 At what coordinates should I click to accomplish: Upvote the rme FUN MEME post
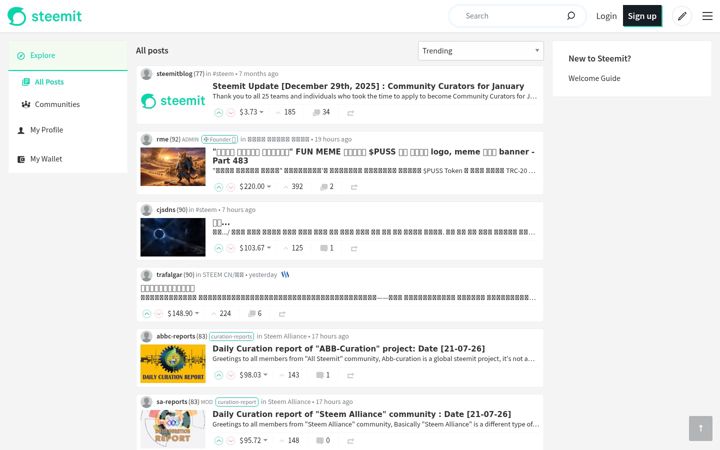(x=219, y=187)
